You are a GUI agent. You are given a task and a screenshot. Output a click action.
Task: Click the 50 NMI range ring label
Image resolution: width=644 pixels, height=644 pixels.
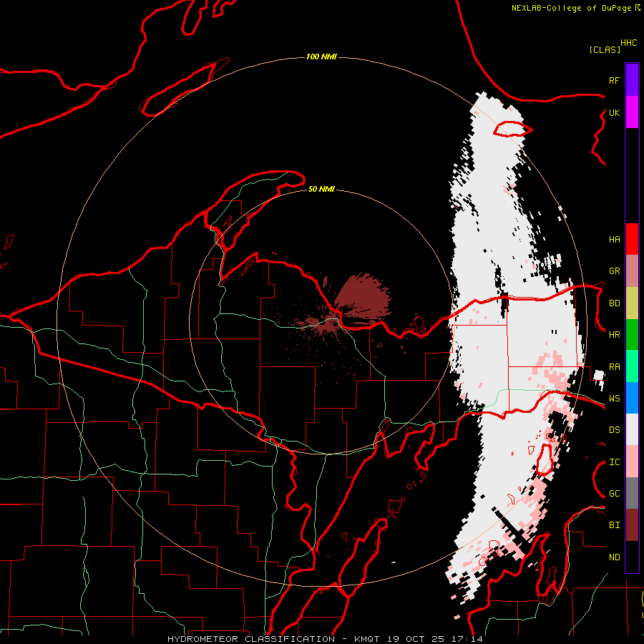[321, 189]
